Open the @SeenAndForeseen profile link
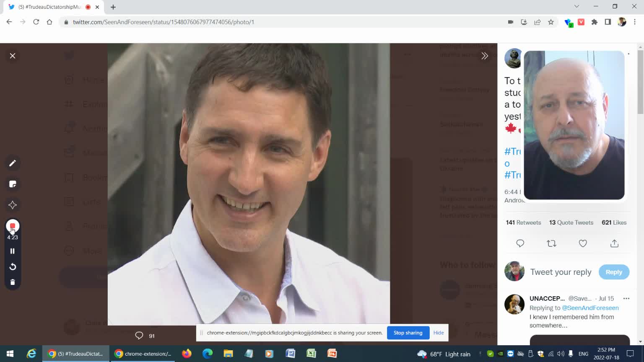 pyautogui.click(x=590, y=308)
